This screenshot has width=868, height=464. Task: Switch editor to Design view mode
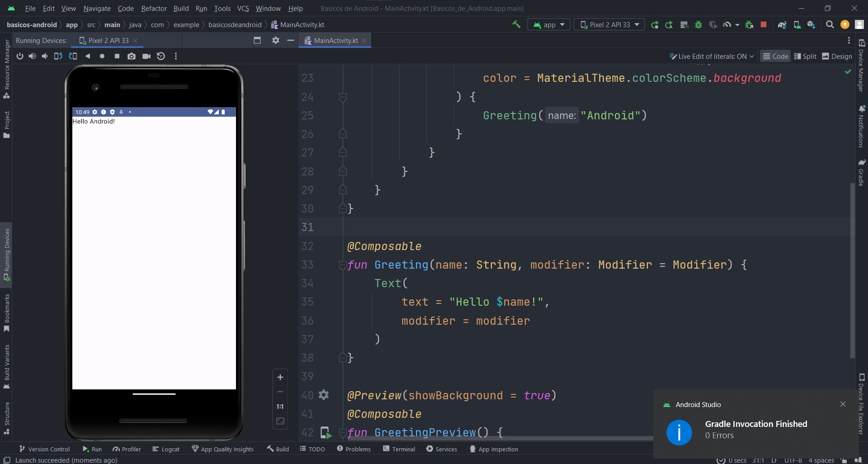click(x=837, y=56)
